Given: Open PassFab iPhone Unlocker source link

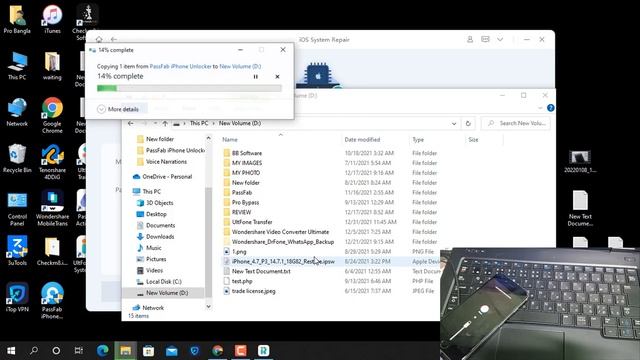Looking at the screenshot, I should [x=180, y=66].
